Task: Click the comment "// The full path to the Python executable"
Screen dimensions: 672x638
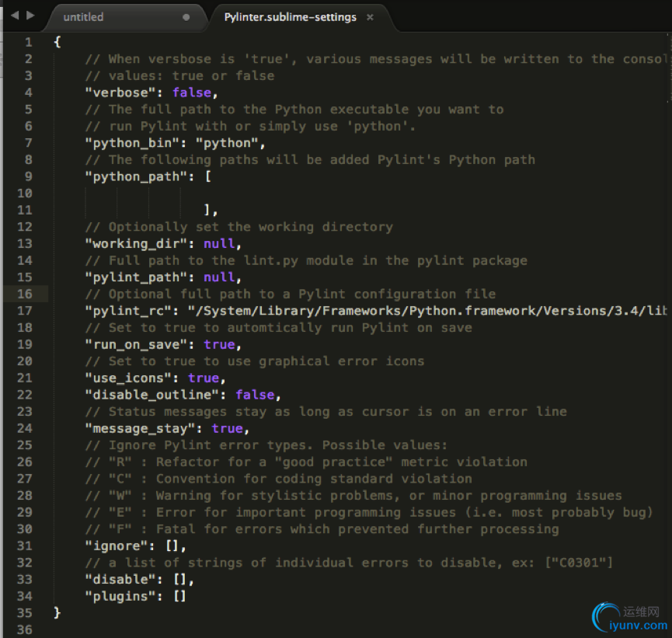Action: (x=294, y=110)
